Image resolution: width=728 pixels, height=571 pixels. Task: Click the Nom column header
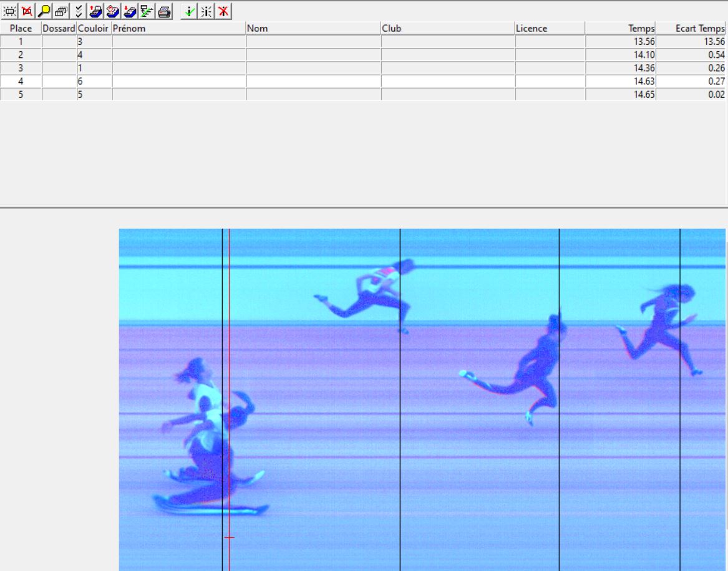pyautogui.click(x=313, y=28)
